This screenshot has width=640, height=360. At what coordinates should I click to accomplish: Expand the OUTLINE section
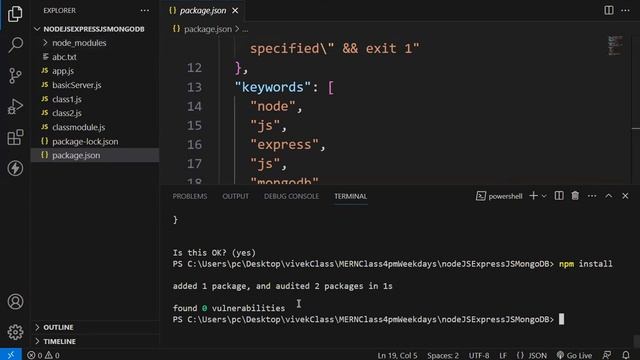(x=58, y=327)
